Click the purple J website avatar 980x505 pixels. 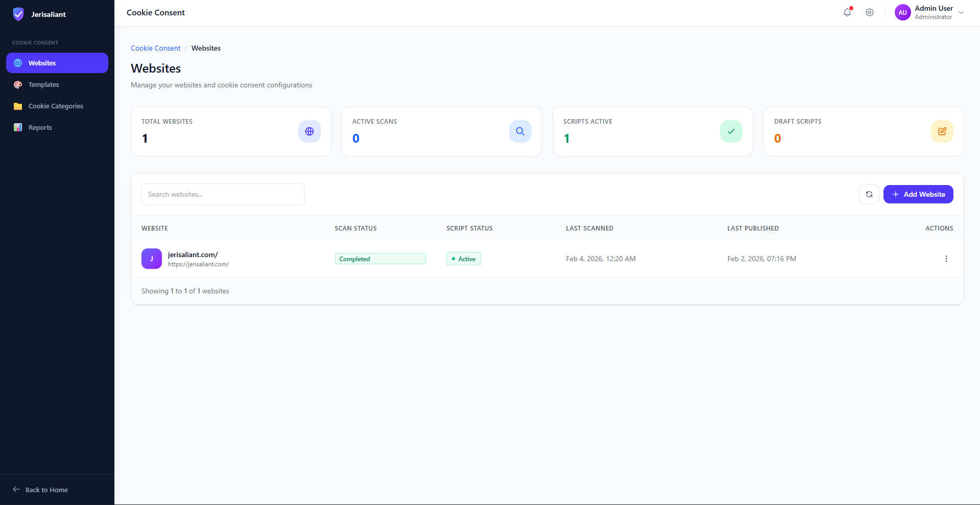152,259
